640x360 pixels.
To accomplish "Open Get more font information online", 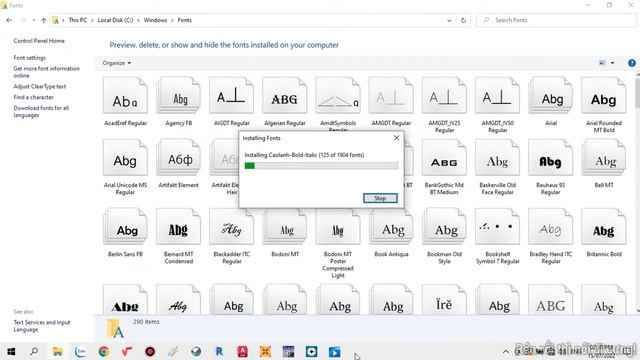I will (x=46, y=72).
